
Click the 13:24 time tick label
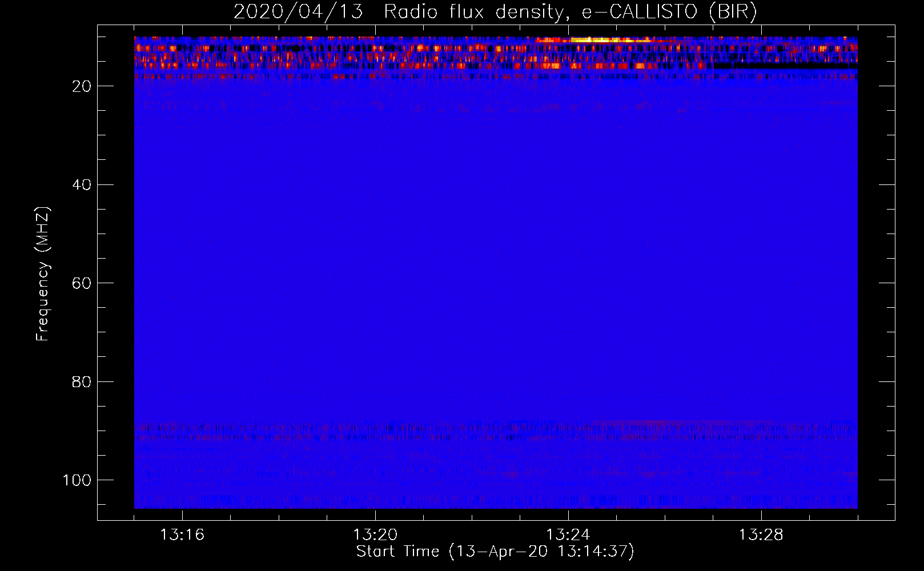click(x=568, y=535)
